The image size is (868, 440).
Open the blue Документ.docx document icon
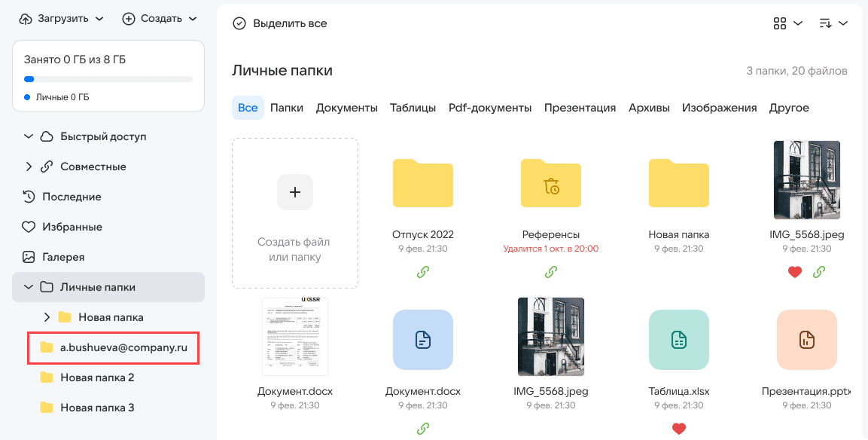423,340
